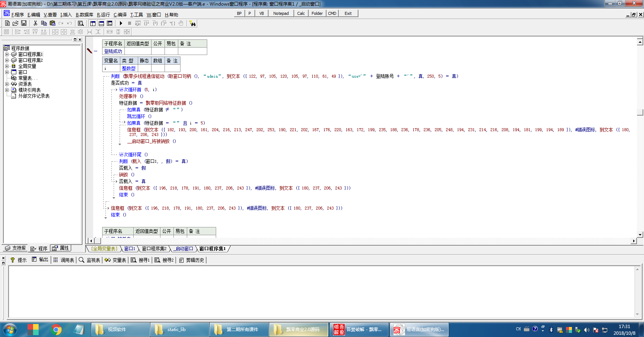Open the V.查看 menu
Image resolution: width=644 pixels, height=337 pixels.
(x=50, y=14)
